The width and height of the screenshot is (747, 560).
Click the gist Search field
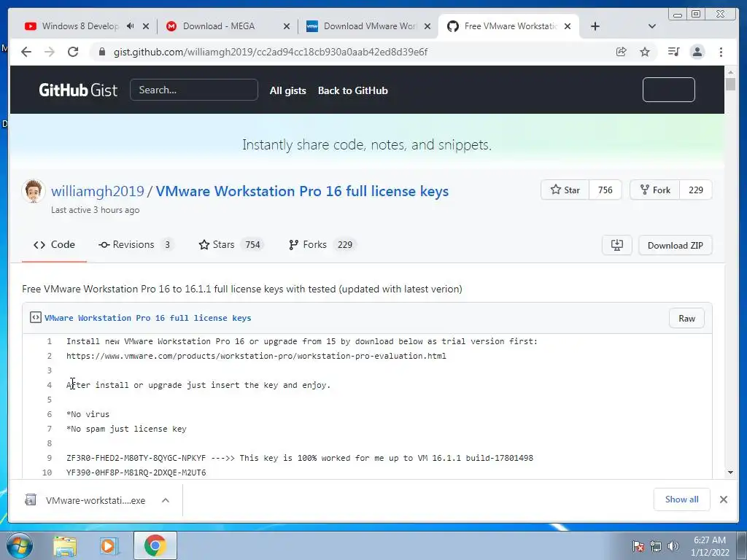(194, 90)
